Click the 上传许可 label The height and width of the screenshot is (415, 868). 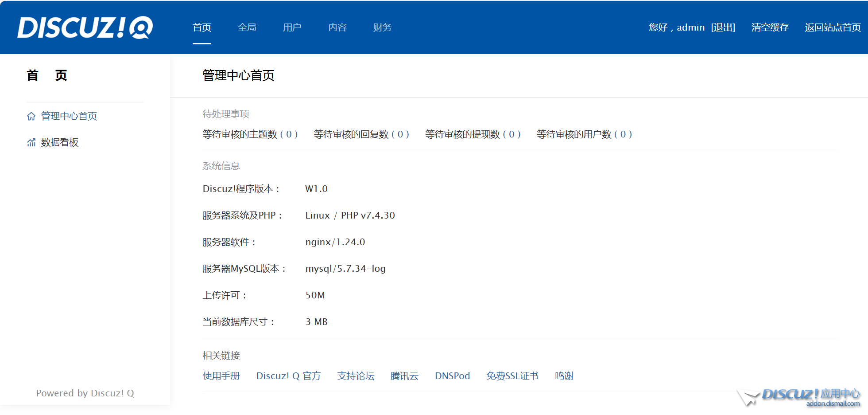click(x=225, y=295)
